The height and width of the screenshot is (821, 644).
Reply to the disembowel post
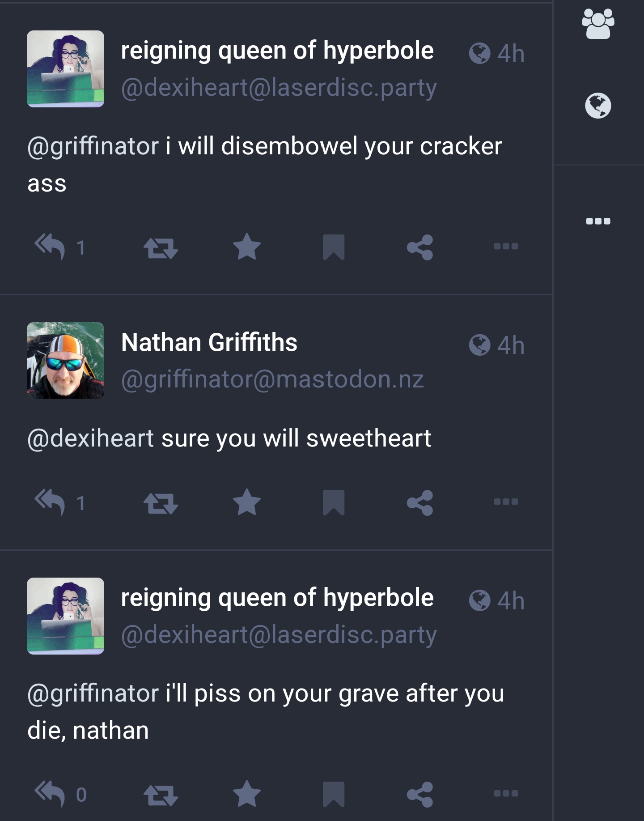tap(50, 247)
